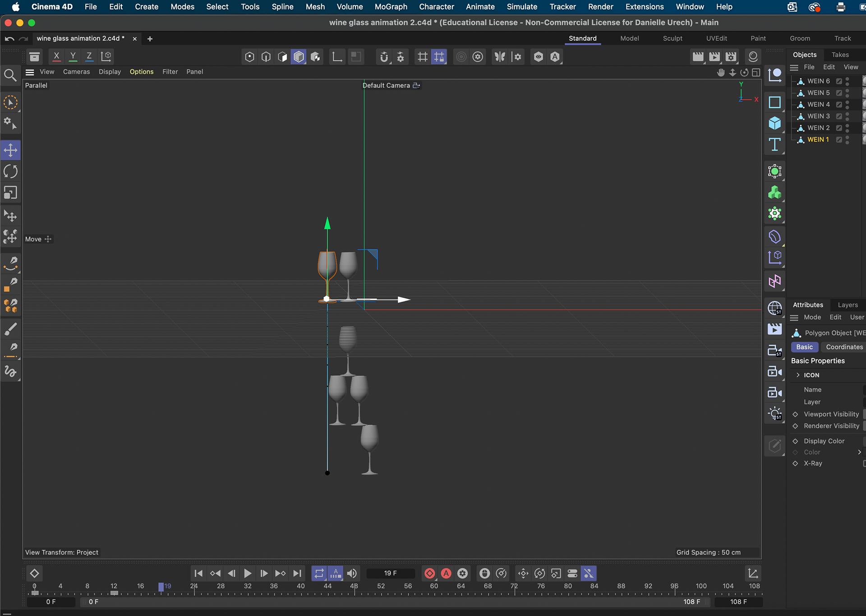Image resolution: width=866 pixels, height=616 pixels.
Task: Toggle X axis lock
Action: (56, 56)
